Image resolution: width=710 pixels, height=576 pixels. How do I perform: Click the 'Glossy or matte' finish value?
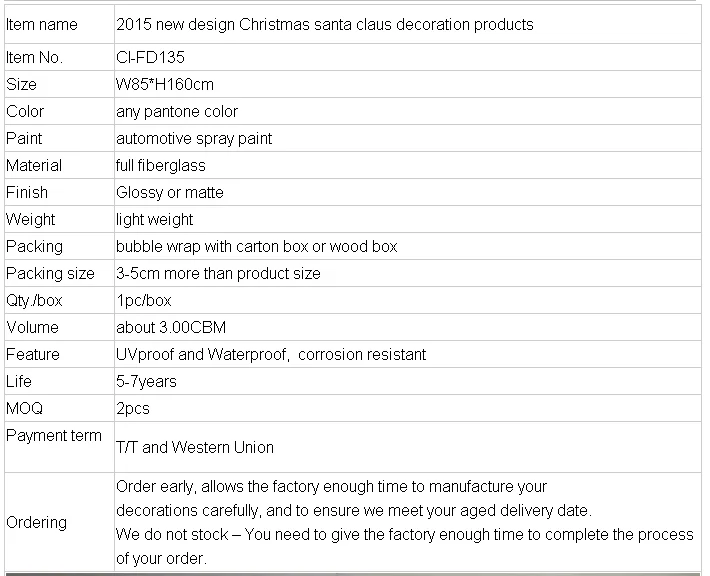170,192
